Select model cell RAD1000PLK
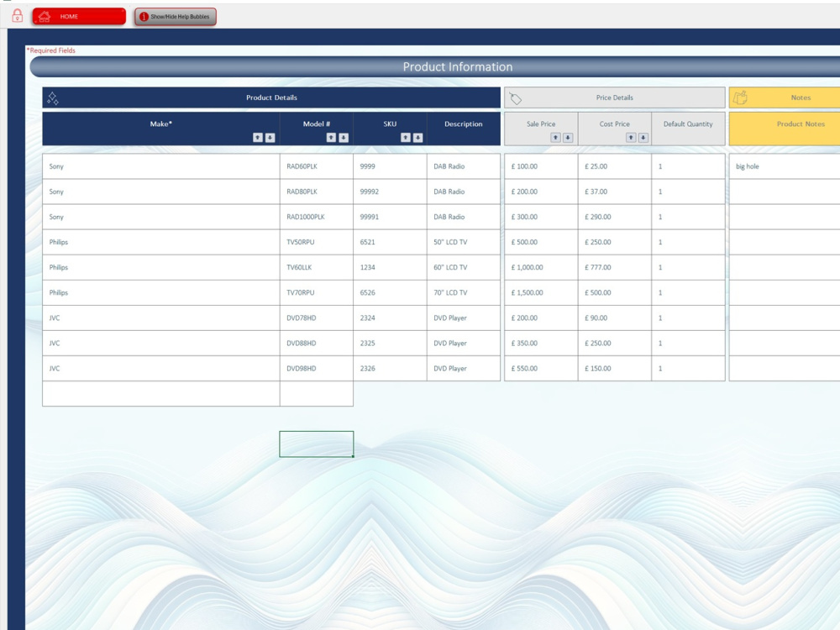Screen dimensions: 840x630 click(317, 217)
